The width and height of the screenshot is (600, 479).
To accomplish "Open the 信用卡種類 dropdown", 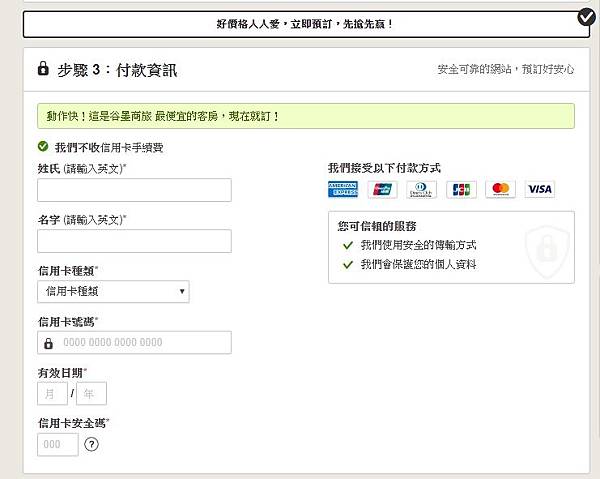I will coord(113,292).
